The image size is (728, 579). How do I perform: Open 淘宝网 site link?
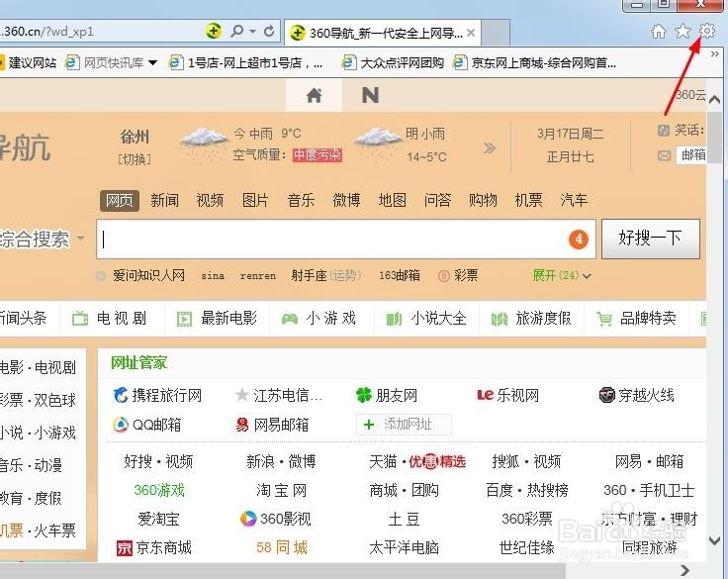click(x=281, y=490)
